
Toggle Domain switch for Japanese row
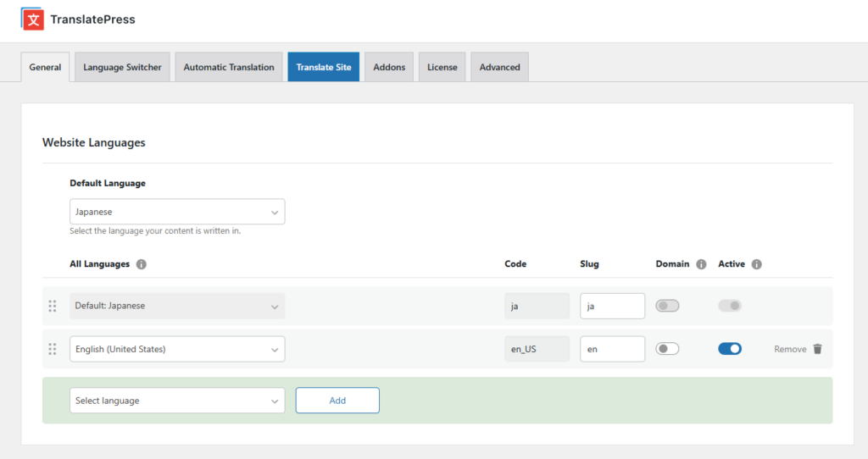(667, 306)
